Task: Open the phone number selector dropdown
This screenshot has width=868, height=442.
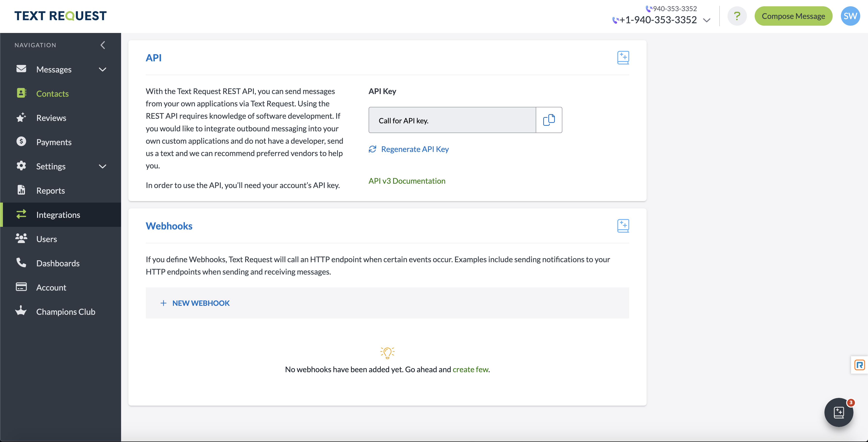Action: 707,20
